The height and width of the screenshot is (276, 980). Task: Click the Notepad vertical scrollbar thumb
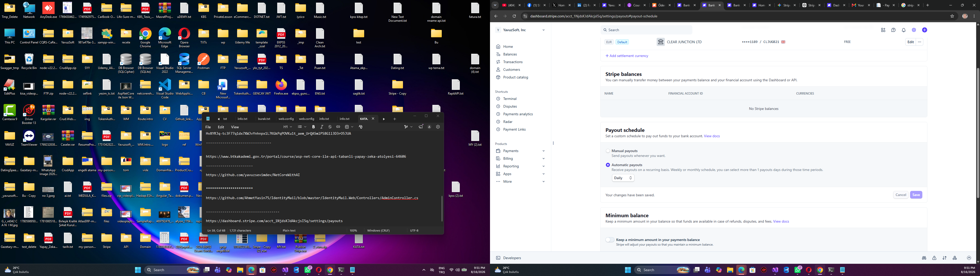pyautogui.click(x=442, y=209)
